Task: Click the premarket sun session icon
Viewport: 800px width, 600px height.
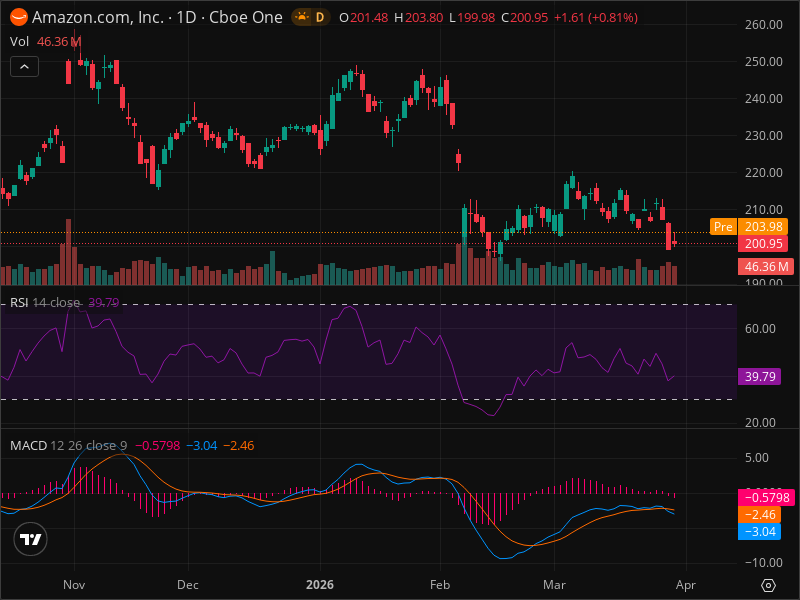Action: pos(302,17)
